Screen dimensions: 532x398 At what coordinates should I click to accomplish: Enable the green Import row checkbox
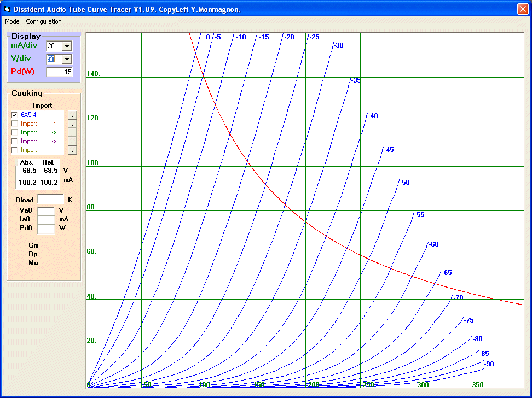[14, 132]
